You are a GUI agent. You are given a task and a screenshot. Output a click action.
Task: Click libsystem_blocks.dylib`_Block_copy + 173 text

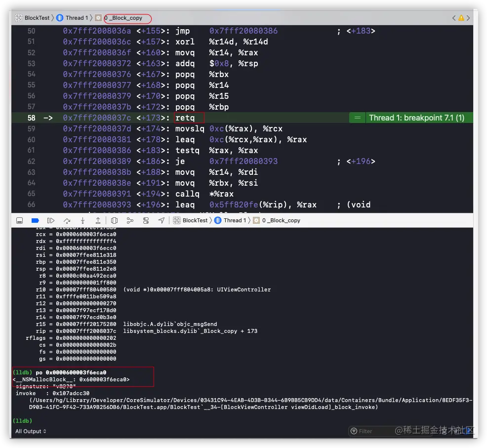tap(190, 331)
